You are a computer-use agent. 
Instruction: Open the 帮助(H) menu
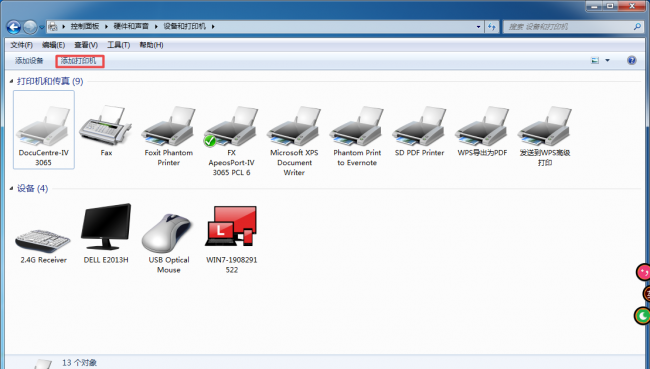point(151,45)
